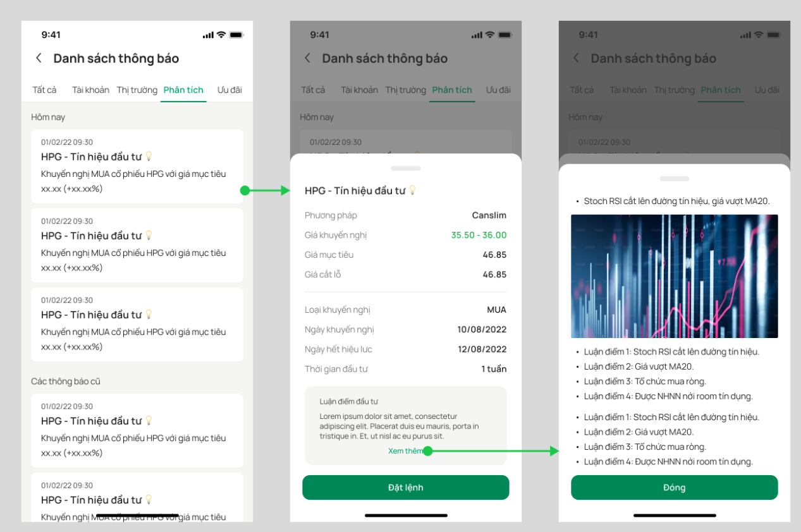Expand investment thesis via Xem thêm link
Image resolution: width=801 pixels, height=532 pixels.
coord(405,451)
